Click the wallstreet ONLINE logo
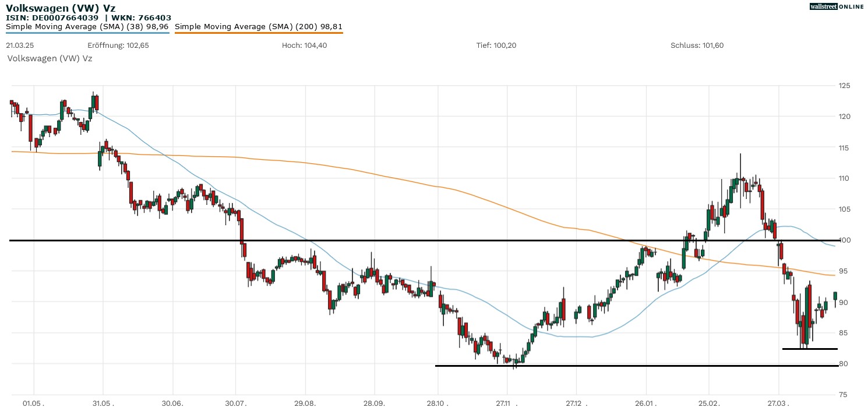This screenshot has width=868, height=407. point(837,6)
